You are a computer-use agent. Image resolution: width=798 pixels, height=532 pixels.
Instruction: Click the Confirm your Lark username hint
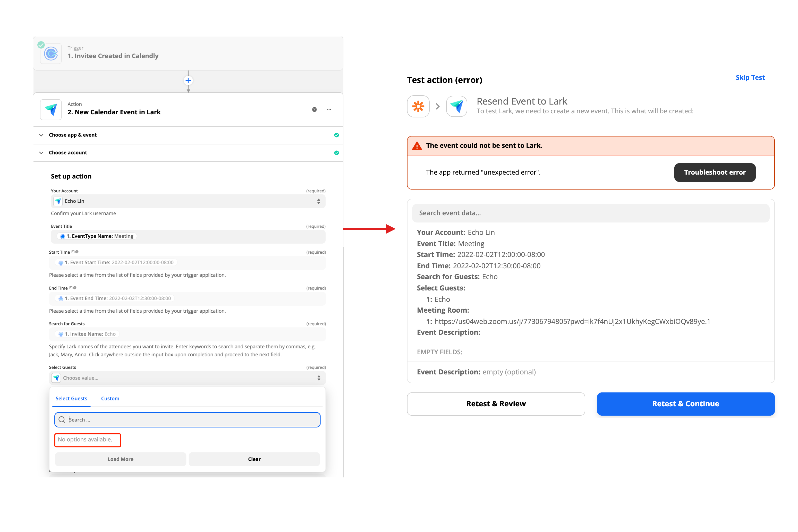pos(83,213)
